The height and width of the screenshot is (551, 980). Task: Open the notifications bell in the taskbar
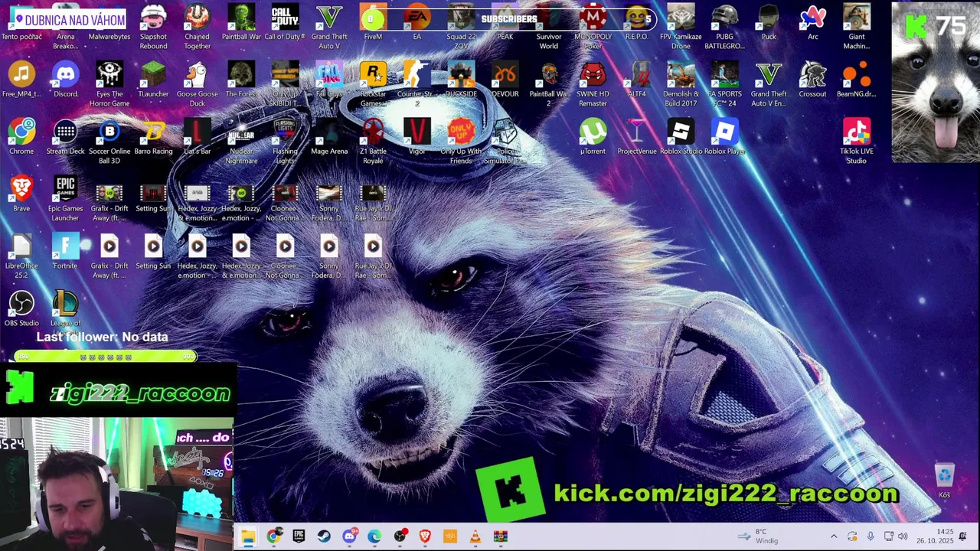[963, 536]
